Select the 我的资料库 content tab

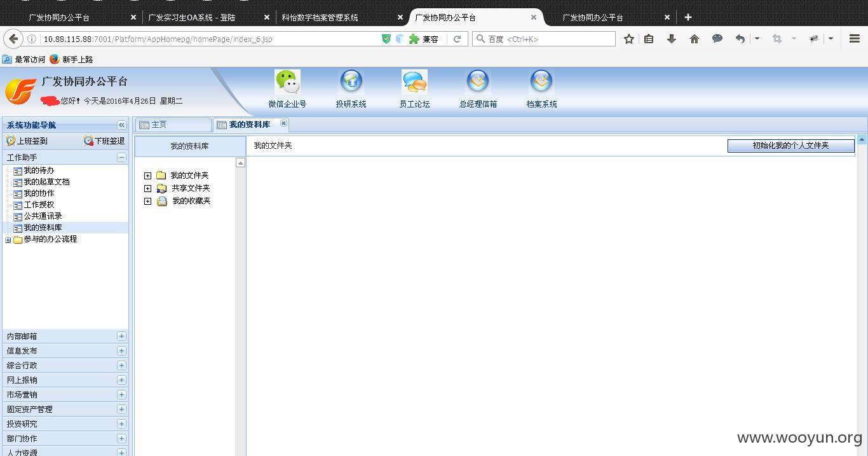249,125
